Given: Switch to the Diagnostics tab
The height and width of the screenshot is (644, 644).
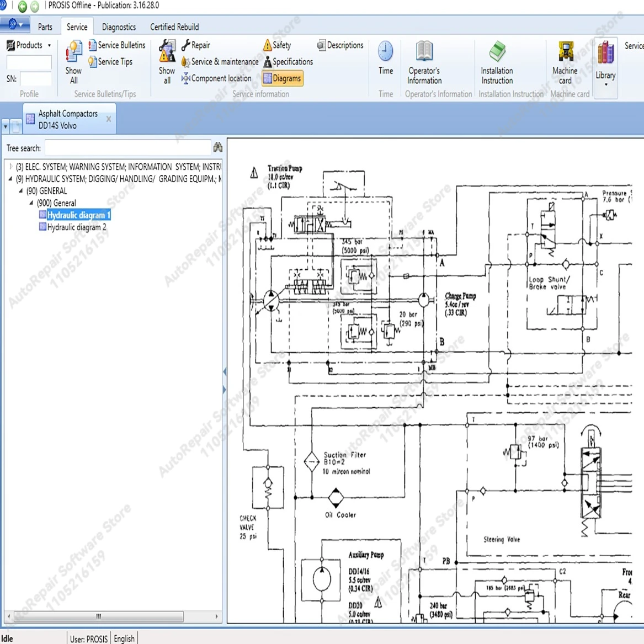Looking at the screenshot, I should point(119,26).
